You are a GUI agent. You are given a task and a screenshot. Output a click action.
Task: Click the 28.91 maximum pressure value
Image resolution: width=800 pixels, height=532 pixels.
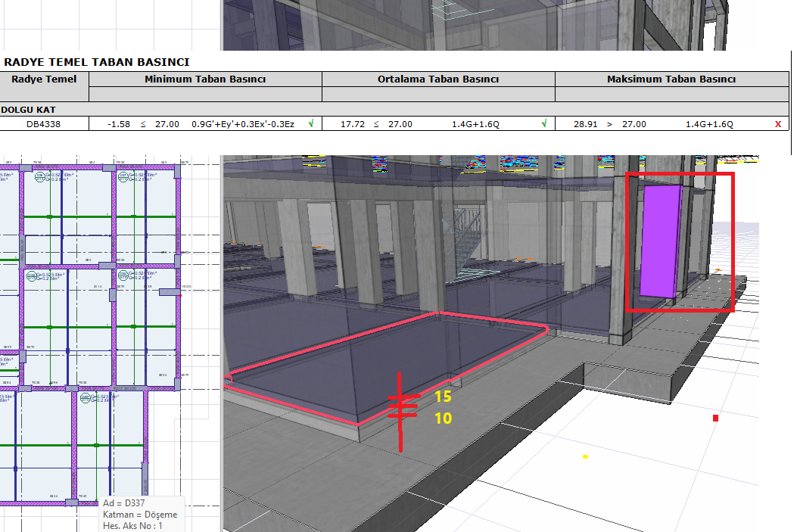586,124
